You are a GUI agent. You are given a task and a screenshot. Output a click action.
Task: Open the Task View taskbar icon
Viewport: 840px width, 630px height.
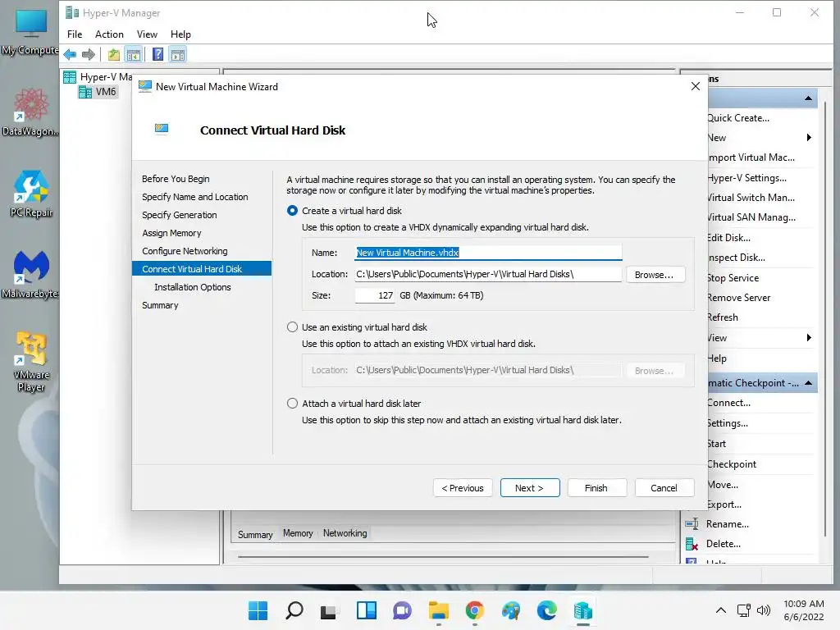pos(329,610)
